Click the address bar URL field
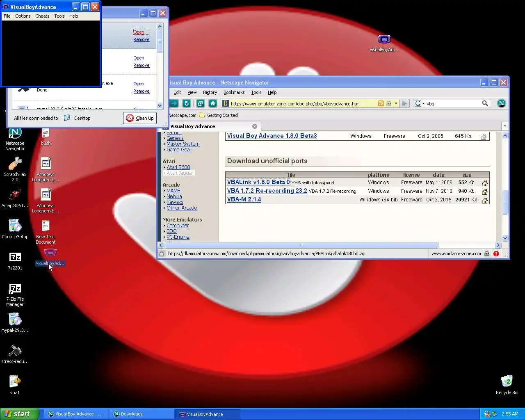 [x=303, y=103]
